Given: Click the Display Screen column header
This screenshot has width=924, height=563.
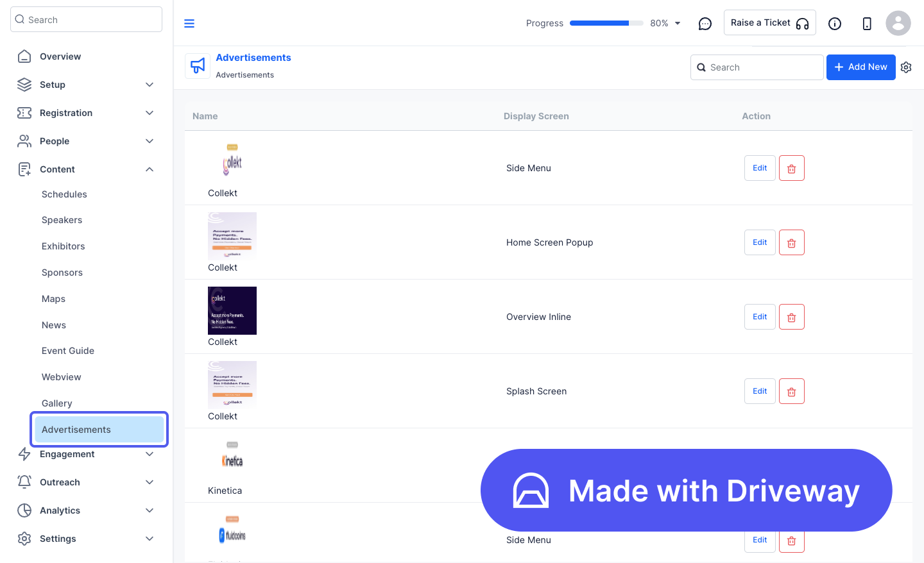Looking at the screenshot, I should point(536,116).
